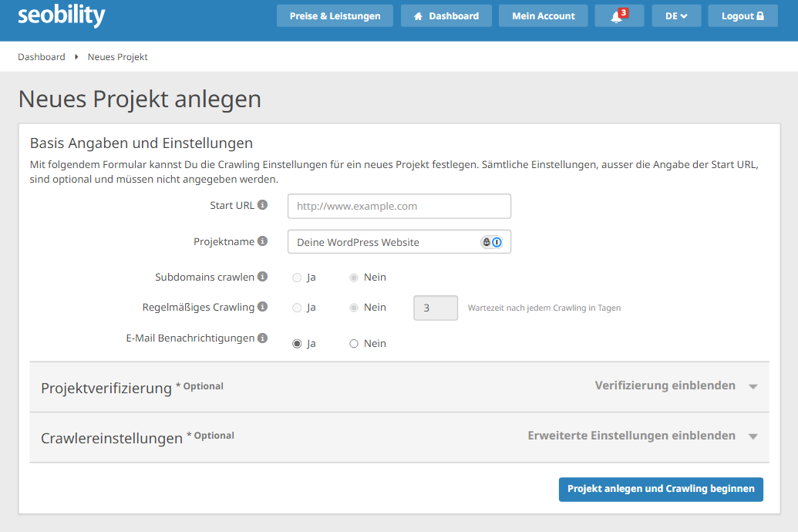Open the notifications bell icon
Viewport: 798px width, 532px height.
(x=619, y=15)
